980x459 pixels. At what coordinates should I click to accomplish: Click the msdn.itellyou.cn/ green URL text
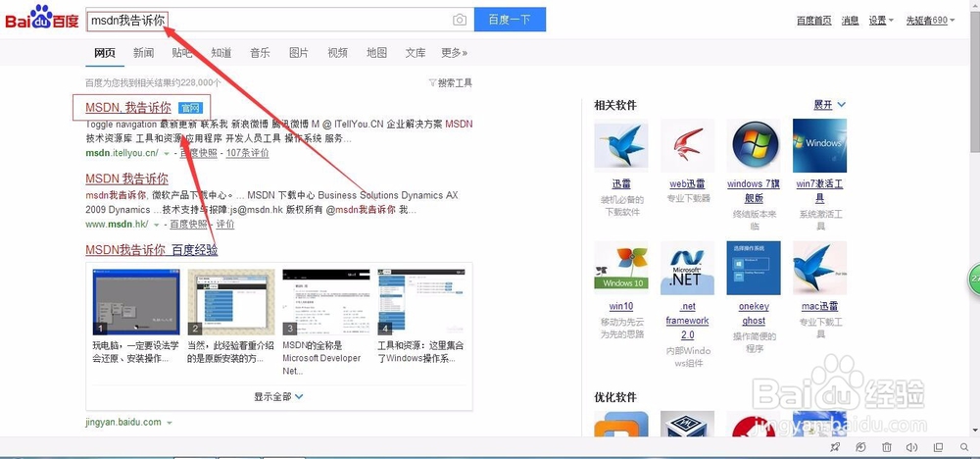coord(122,153)
